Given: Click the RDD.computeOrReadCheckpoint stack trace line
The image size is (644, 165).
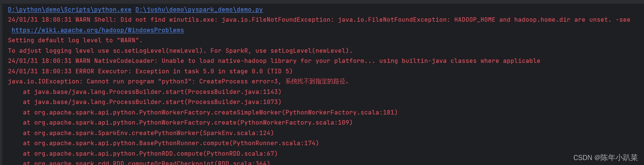Looking at the screenshot, I should (x=146, y=163).
